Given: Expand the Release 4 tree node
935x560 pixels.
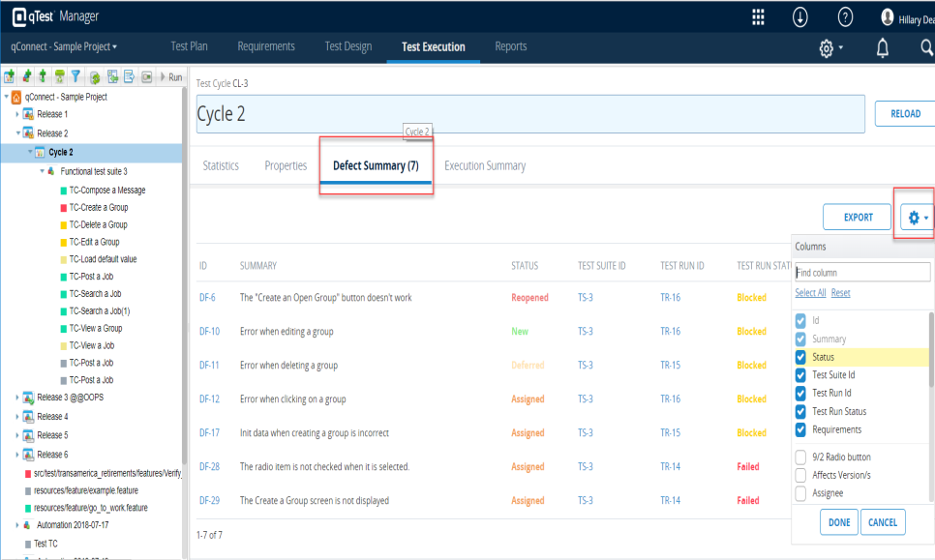Looking at the screenshot, I should pos(16,417).
